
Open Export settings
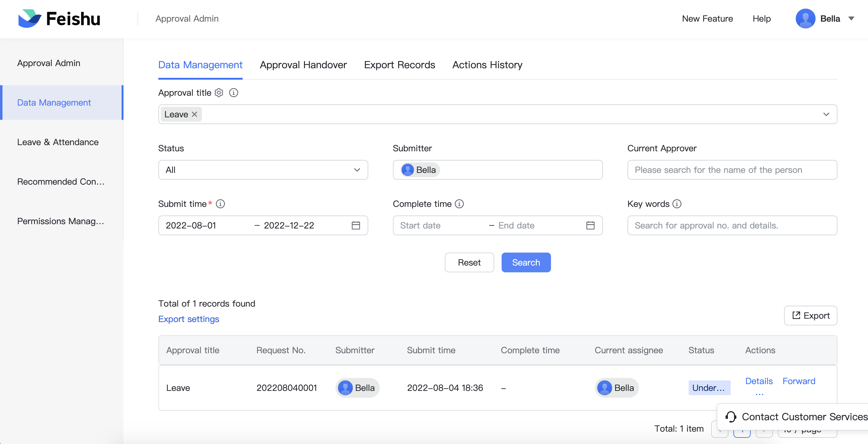click(x=188, y=319)
